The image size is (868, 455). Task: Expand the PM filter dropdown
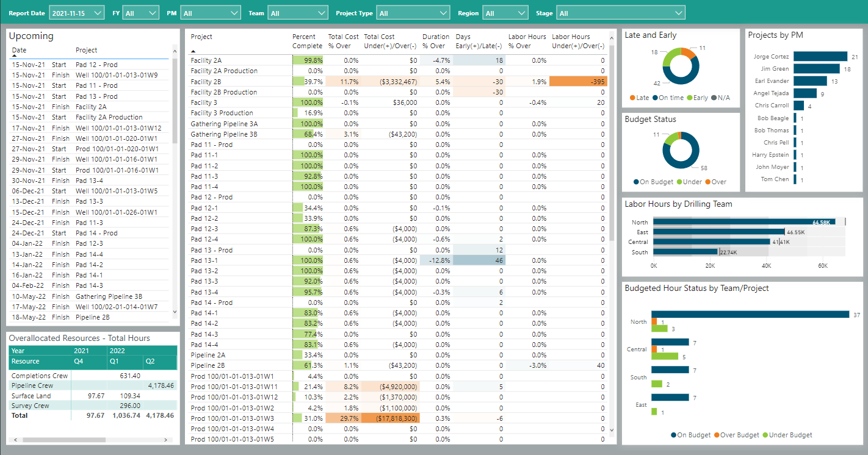[x=211, y=13]
